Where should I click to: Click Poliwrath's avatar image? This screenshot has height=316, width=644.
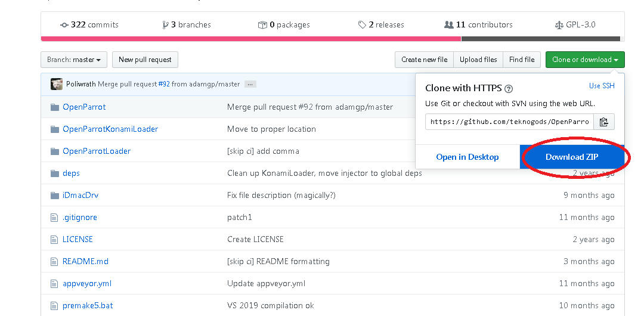tap(57, 84)
